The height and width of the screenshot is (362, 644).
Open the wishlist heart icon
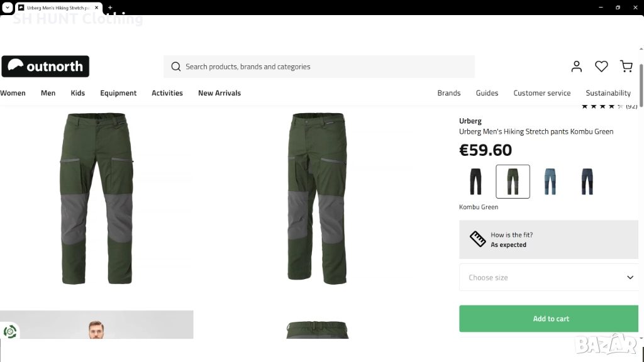tap(601, 66)
